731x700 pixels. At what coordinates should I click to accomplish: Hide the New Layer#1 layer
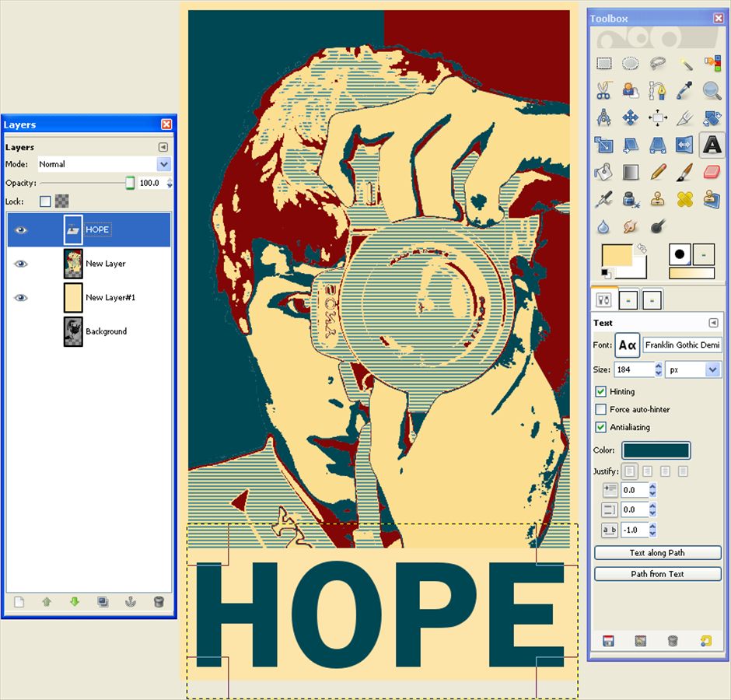click(20, 298)
